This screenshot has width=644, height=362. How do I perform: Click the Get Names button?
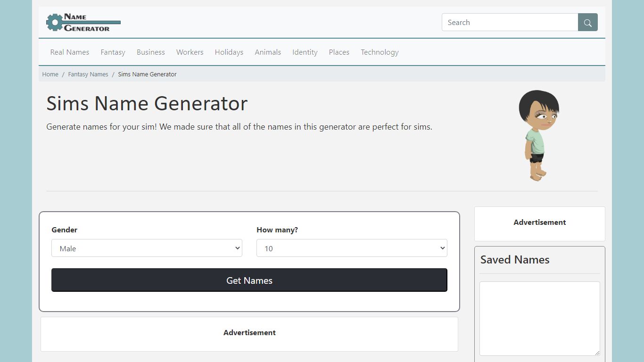click(x=249, y=280)
